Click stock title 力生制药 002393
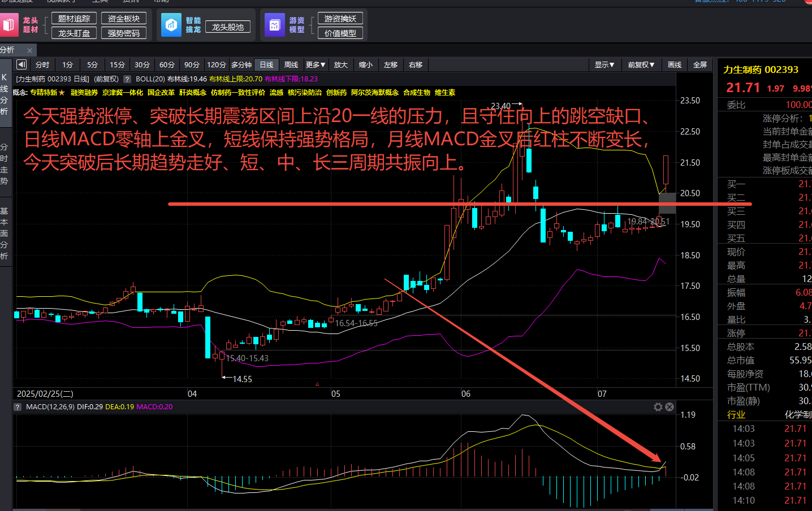The image size is (812, 511). (x=761, y=70)
